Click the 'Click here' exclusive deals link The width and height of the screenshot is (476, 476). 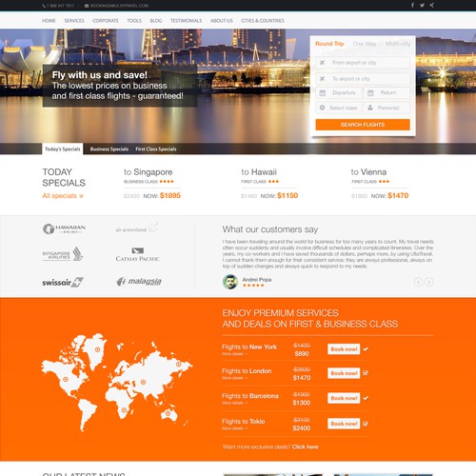pos(305,446)
